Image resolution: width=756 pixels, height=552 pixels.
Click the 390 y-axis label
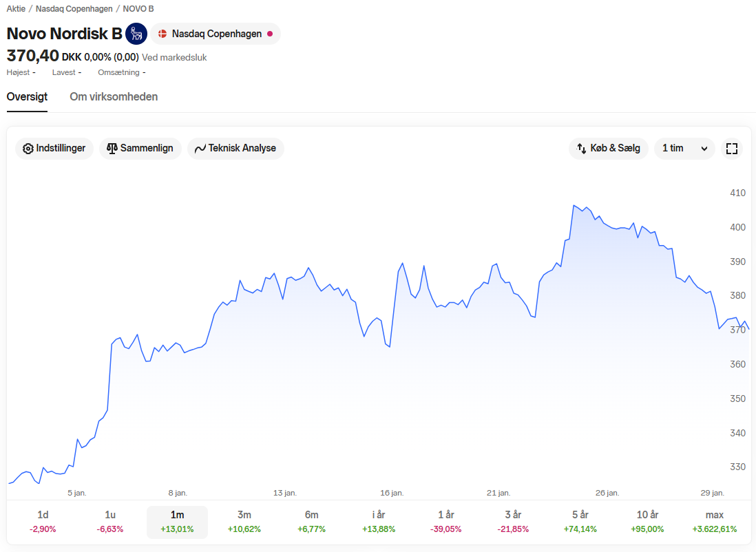tap(737, 262)
